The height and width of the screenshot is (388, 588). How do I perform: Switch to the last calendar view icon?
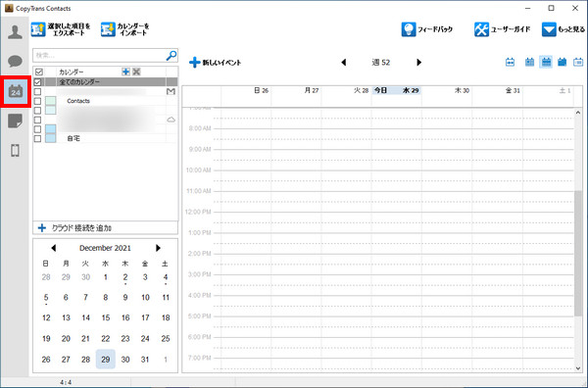pyautogui.click(x=578, y=62)
